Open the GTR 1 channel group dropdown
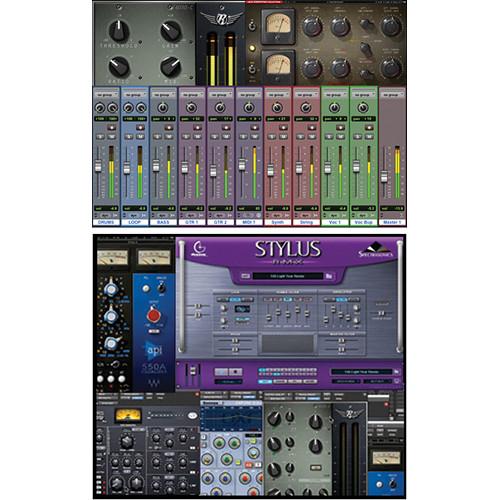 click(x=192, y=95)
